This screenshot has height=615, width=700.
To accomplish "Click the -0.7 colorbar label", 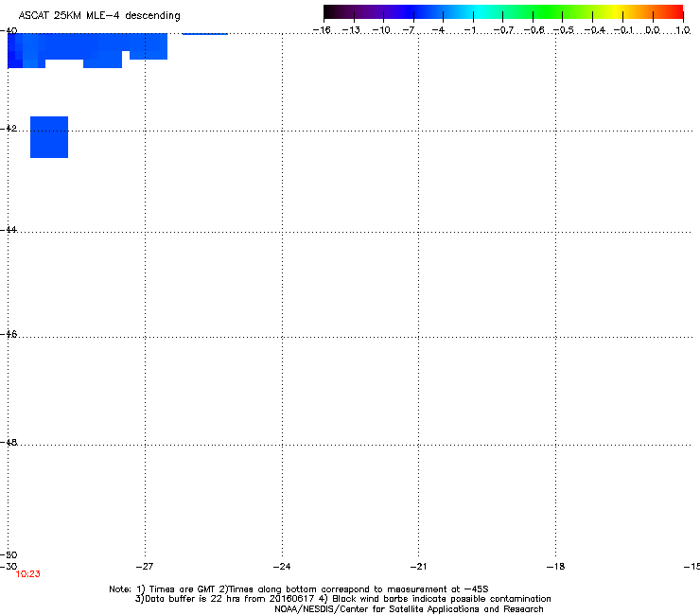I will (503, 30).
